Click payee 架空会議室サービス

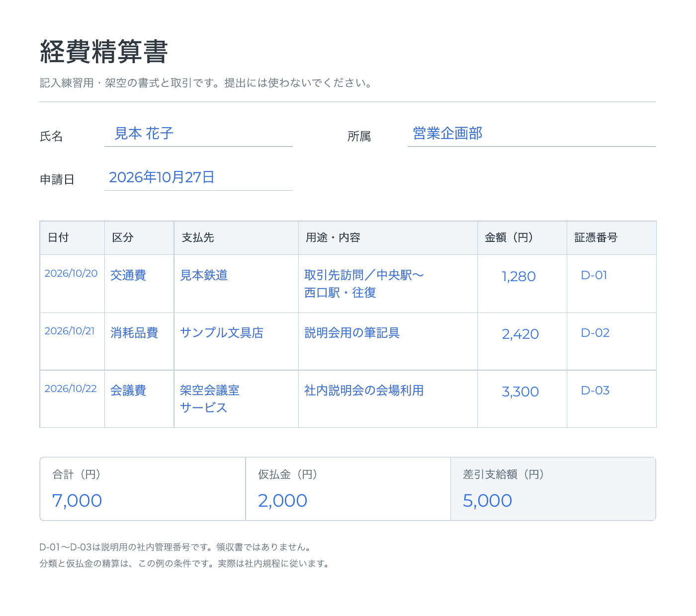click(210, 399)
